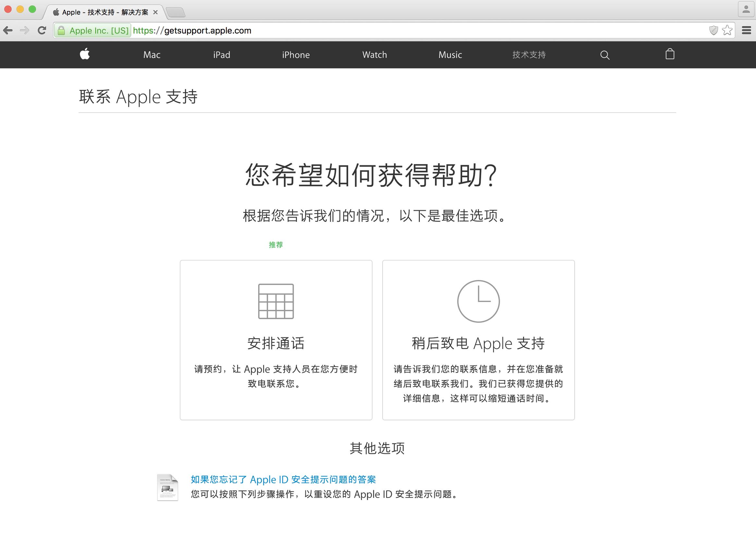Open search from the navigation bar
The width and height of the screenshot is (756, 557).
(605, 55)
